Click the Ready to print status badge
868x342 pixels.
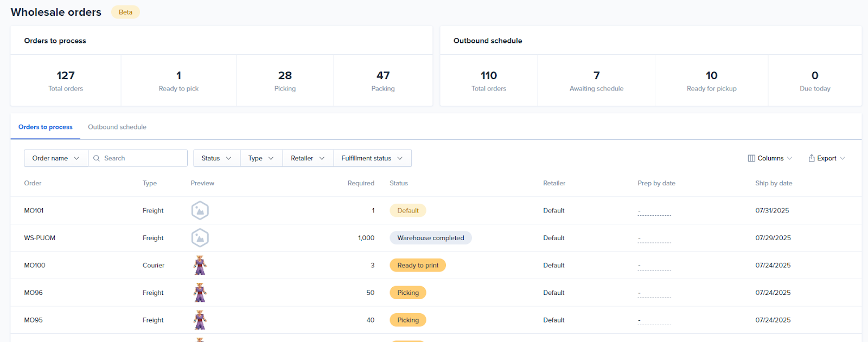[418, 266]
